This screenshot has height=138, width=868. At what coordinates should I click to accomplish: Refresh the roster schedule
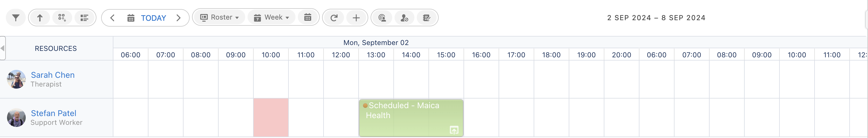pyautogui.click(x=334, y=18)
